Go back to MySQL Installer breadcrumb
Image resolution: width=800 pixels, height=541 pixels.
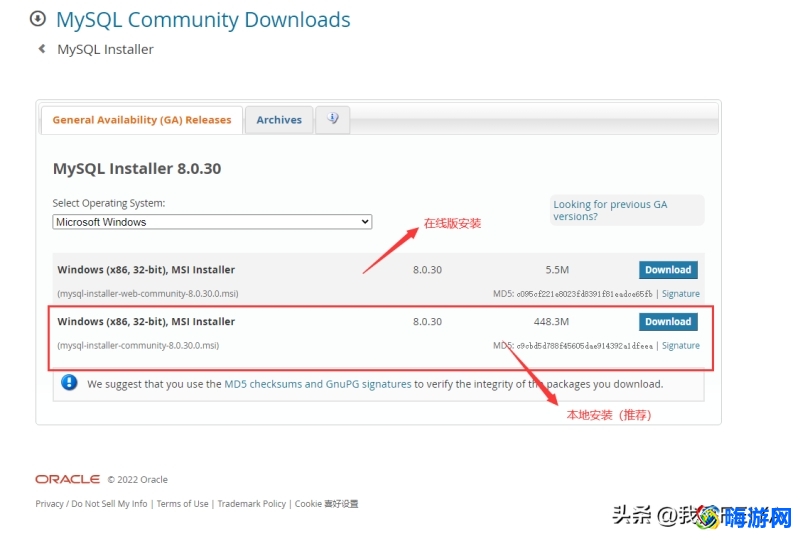coord(105,50)
